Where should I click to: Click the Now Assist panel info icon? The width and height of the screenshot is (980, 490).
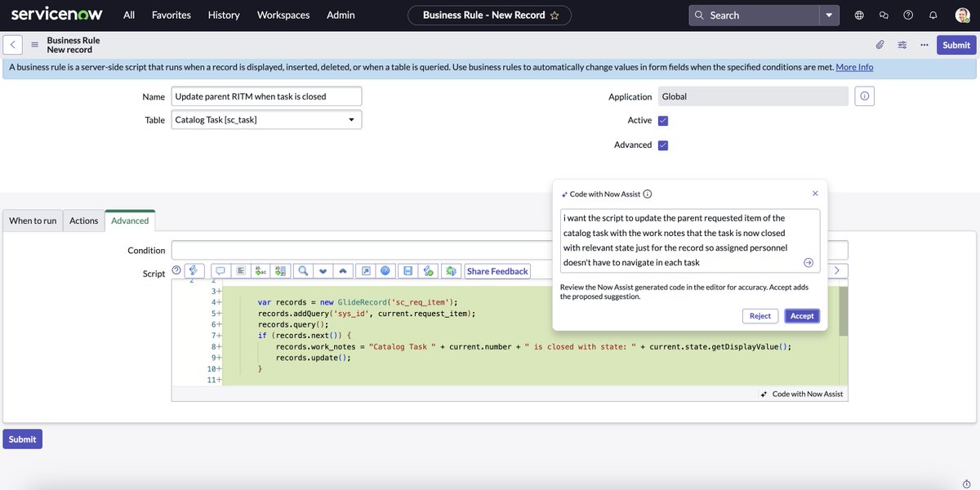[648, 194]
